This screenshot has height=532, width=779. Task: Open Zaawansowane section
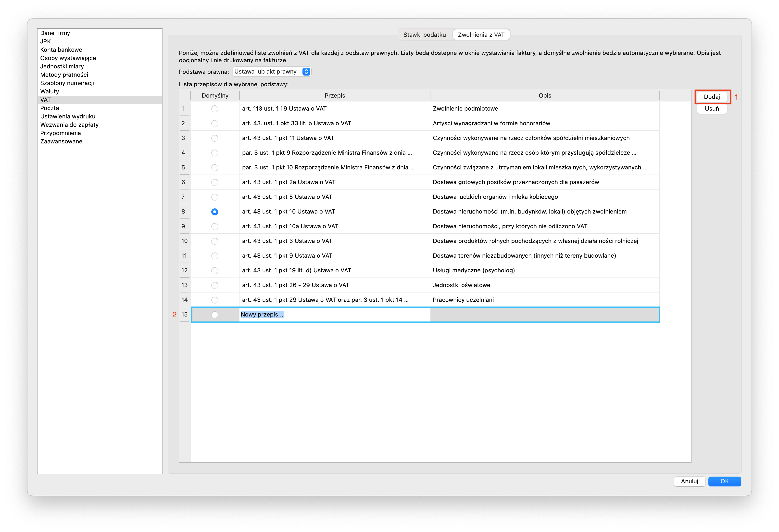pyautogui.click(x=100, y=141)
